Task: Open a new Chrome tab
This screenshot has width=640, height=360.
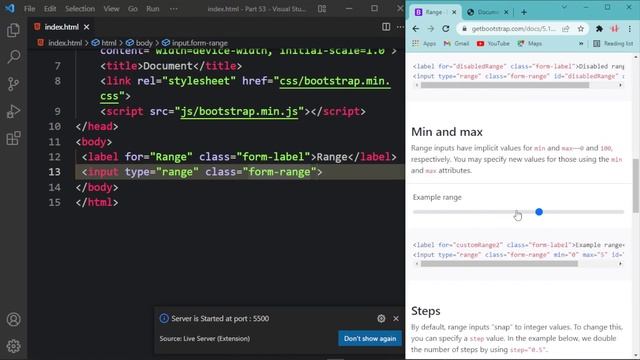Action: [524, 12]
